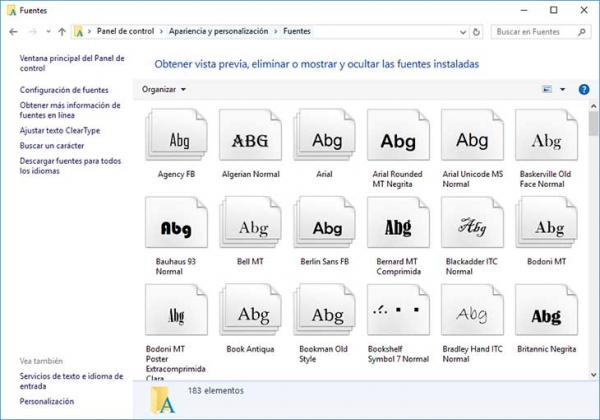Open the address bar history dropdown
Screen dimensions: 600x420
[x=463, y=32]
